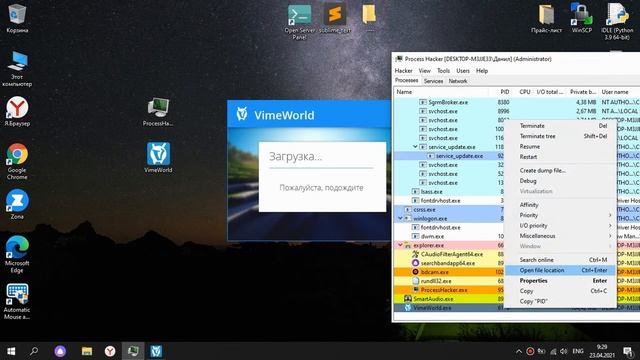Sort processes by the Name column header
Screen dimensions: 640x360
441,92
